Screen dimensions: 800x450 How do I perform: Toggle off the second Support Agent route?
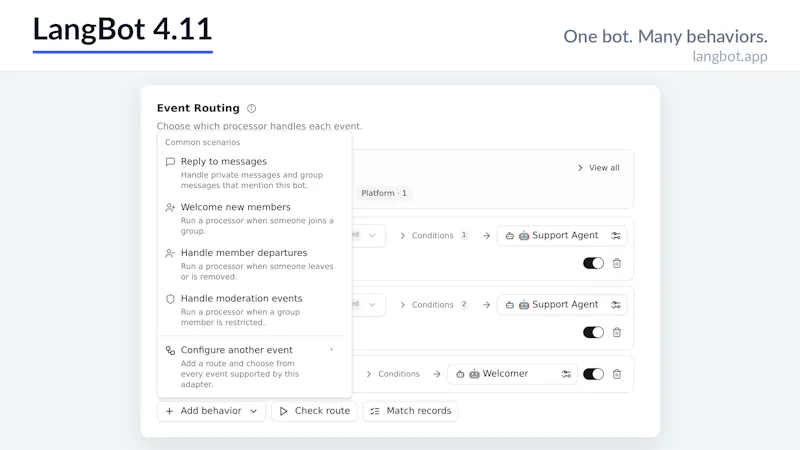pyautogui.click(x=593, y=333)
